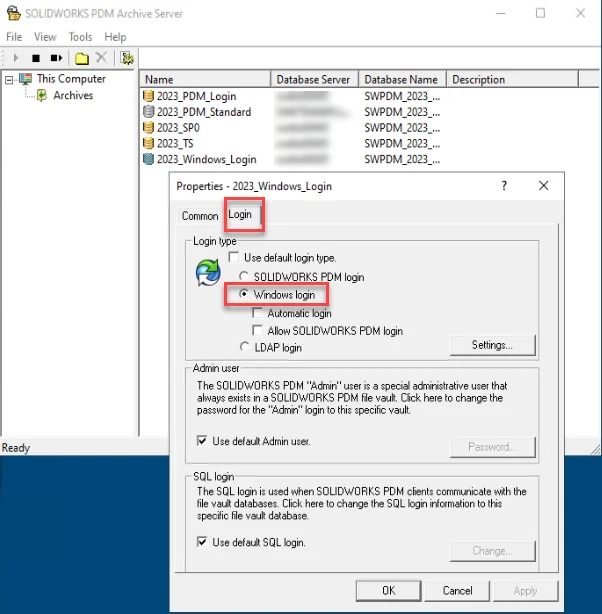The height and width of the screenshot is (614, 602).
Task: Click the Delete X toolbar icon
Action: [x=101, y=58]
